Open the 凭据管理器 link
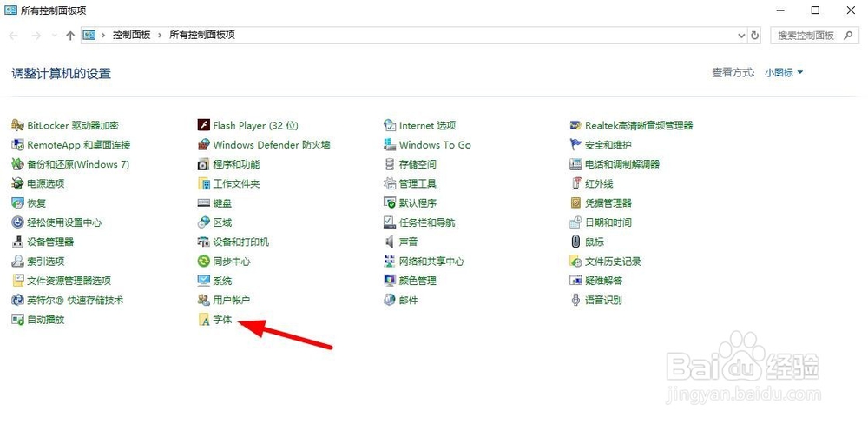 pos(608,203)
